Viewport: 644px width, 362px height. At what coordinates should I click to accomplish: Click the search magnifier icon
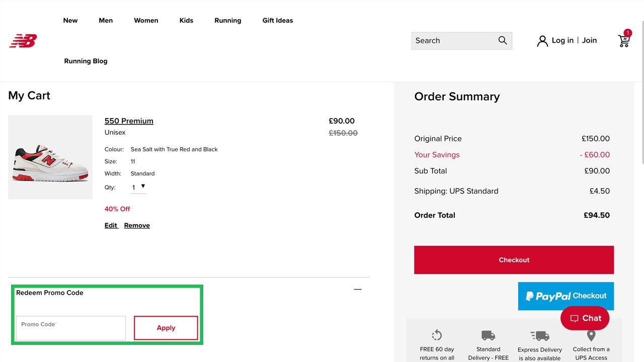(502, 40)
